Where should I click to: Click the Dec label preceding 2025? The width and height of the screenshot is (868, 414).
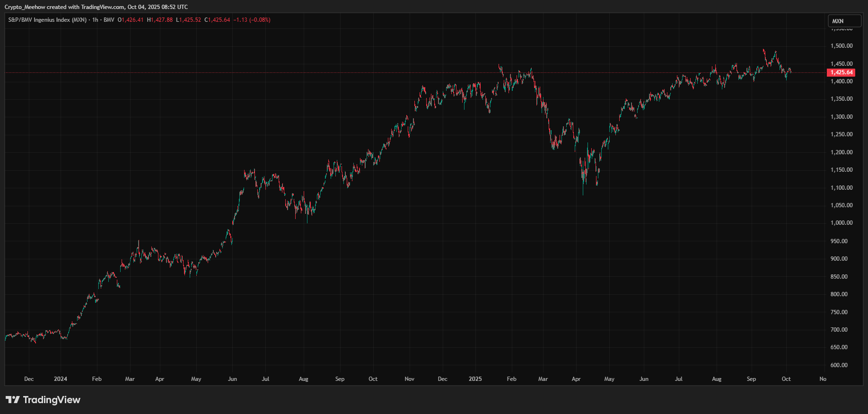pos(443,379)
